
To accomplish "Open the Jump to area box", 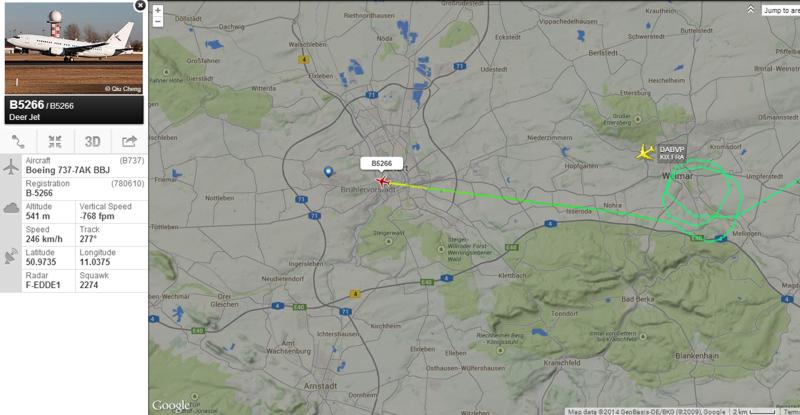I will [x=781, y=10].
